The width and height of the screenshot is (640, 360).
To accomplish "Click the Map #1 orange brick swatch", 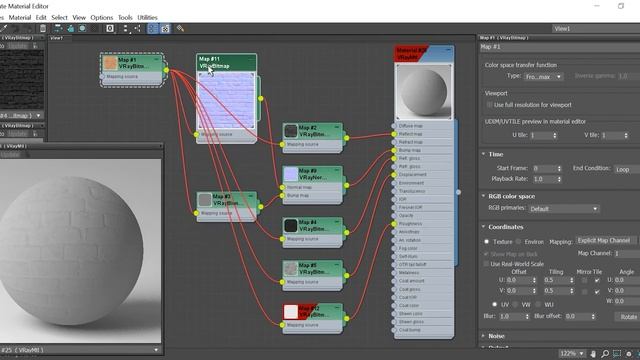I will (x=110, y=63).
